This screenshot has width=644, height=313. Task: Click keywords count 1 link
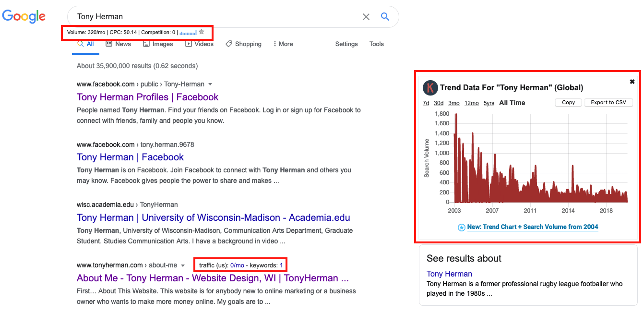click(281, 265)
